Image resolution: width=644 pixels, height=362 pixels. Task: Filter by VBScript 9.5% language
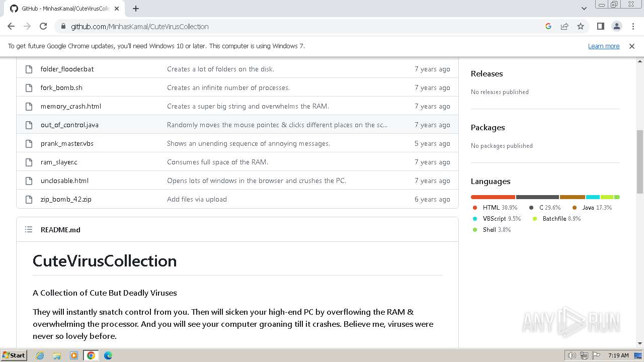497,219
